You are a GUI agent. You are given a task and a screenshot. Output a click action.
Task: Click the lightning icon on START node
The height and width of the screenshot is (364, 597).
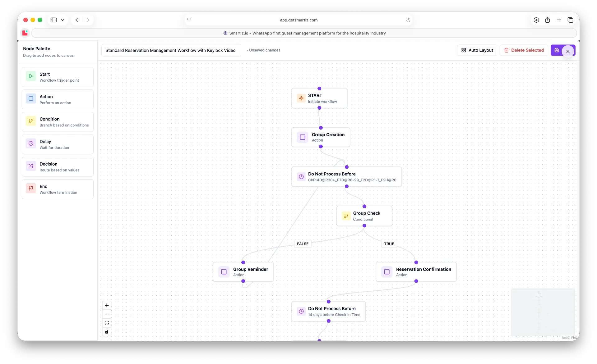(x=301, y=98)
